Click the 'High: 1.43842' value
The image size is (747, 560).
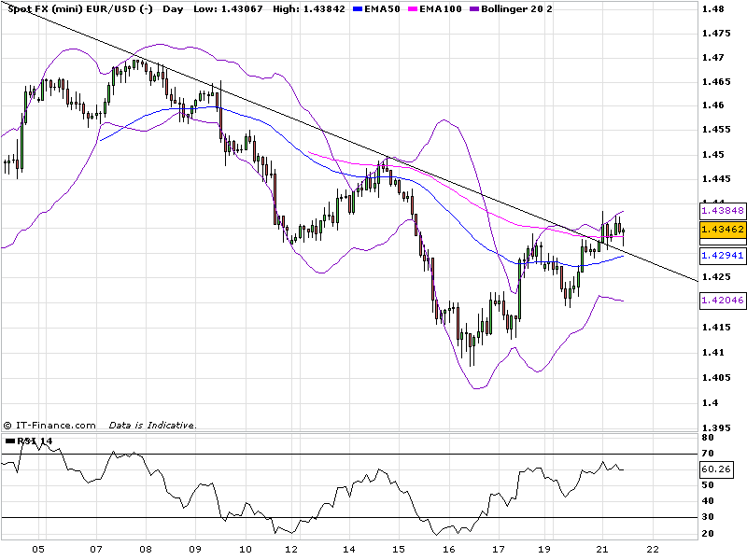pos(309,9)
